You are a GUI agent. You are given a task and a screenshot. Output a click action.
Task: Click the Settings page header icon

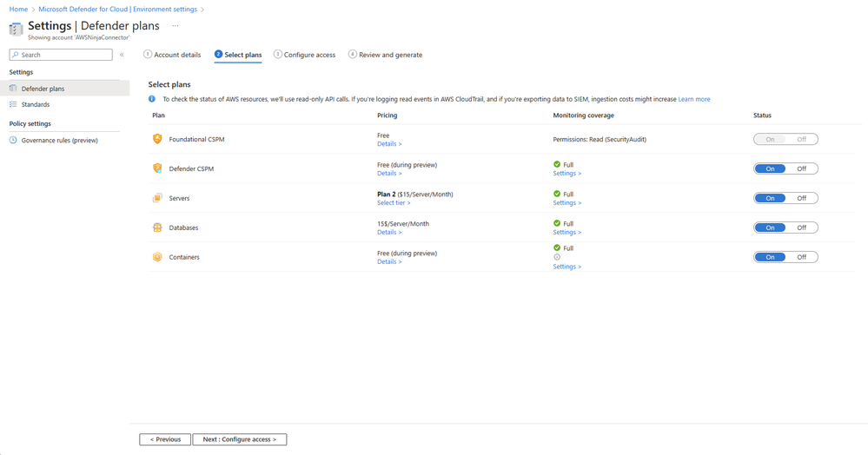coord(16,29)
